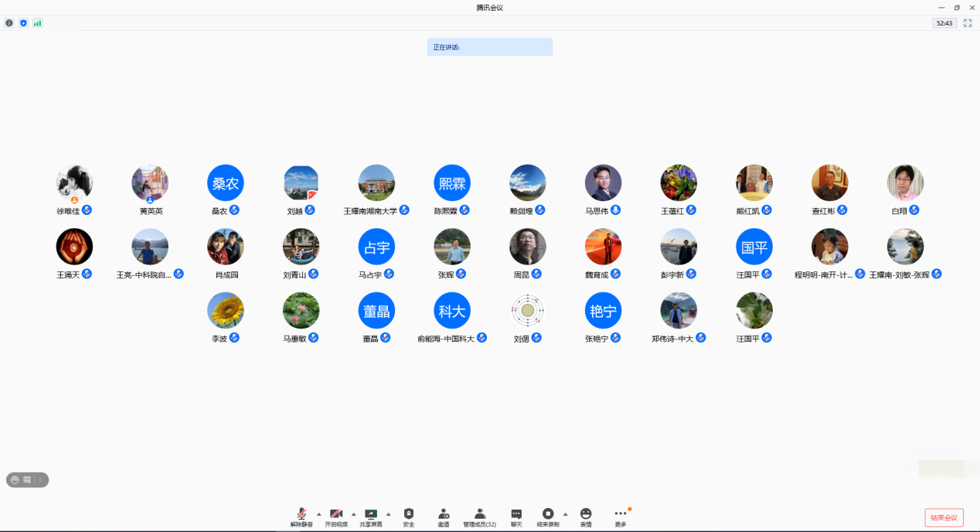Open meeting info icon in top-left corner

9,23
